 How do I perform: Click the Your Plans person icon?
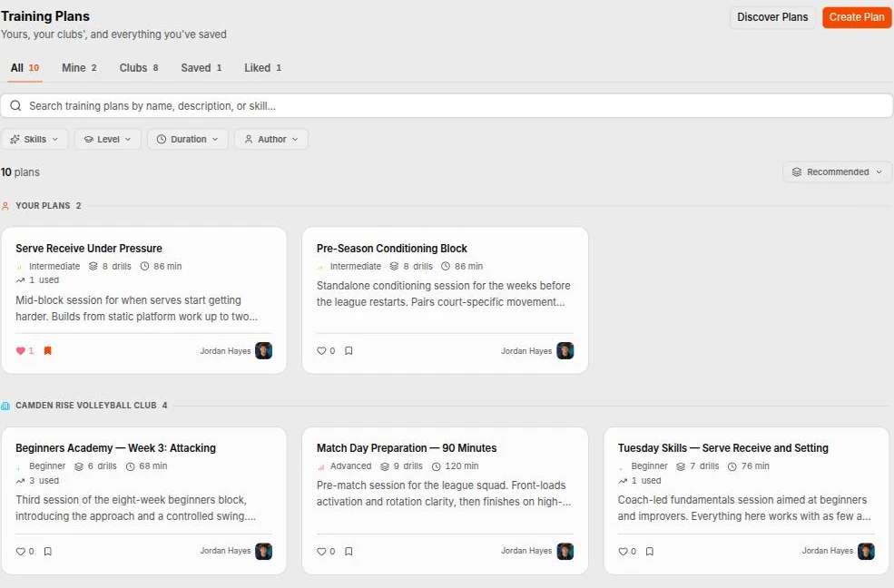click(5, 206)
